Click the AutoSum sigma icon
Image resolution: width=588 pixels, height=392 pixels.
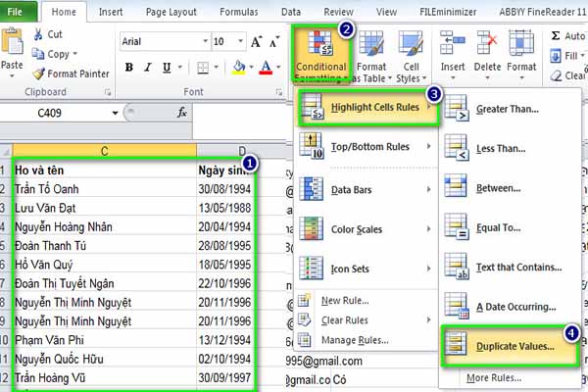(556, 36)
